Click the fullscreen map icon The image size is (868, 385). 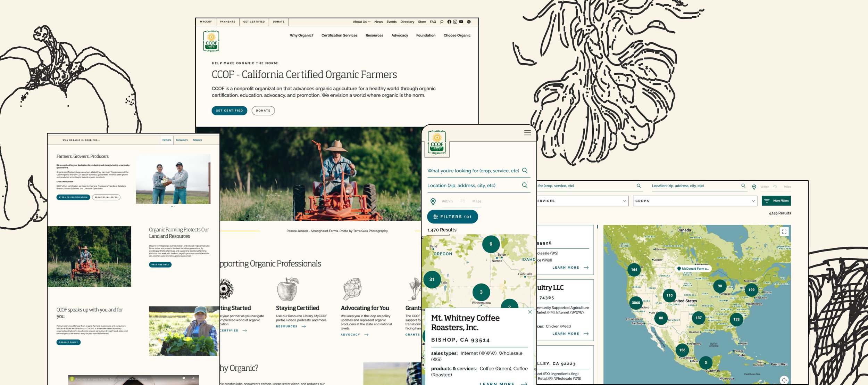click(784, 232)
